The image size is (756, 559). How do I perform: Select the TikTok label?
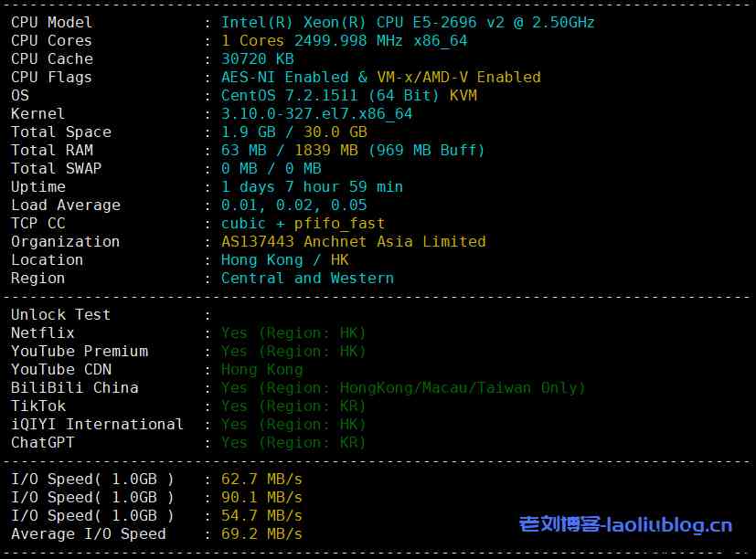38,407
